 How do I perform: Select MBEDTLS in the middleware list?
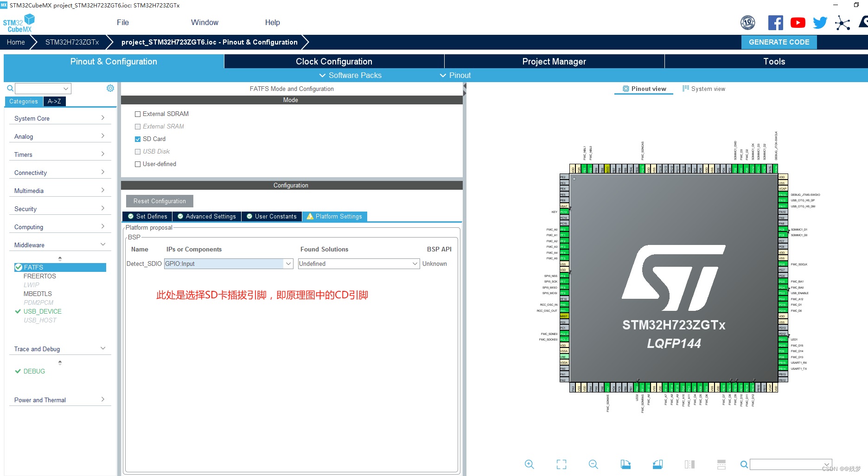(x=38, y=294)
